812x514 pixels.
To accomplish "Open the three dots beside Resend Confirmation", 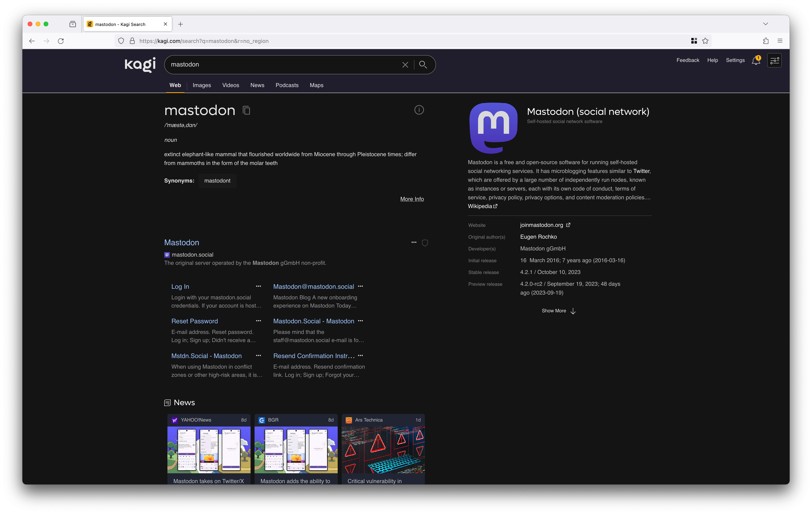I will pyautogui.click(x=360, y=356).
